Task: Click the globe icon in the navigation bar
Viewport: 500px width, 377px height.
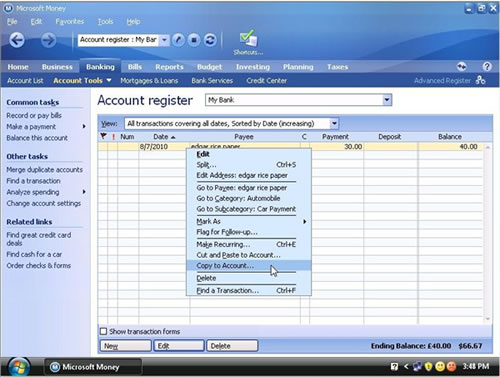Action: click(462, 67)
